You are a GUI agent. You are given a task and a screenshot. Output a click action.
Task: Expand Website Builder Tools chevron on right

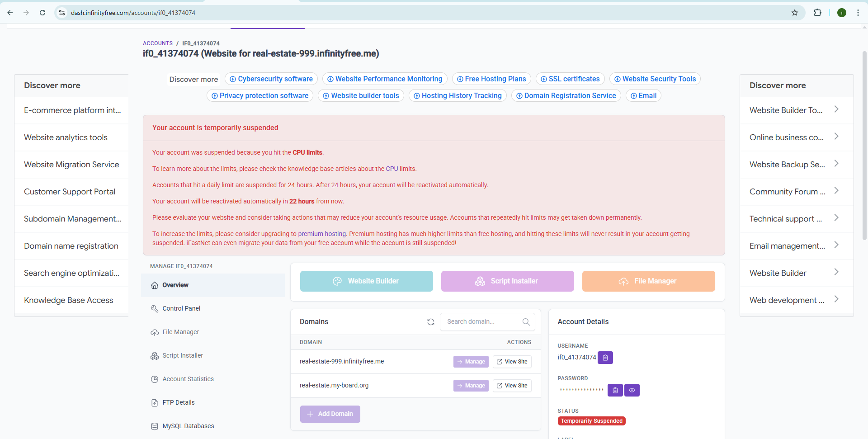[x=836, y=109]
